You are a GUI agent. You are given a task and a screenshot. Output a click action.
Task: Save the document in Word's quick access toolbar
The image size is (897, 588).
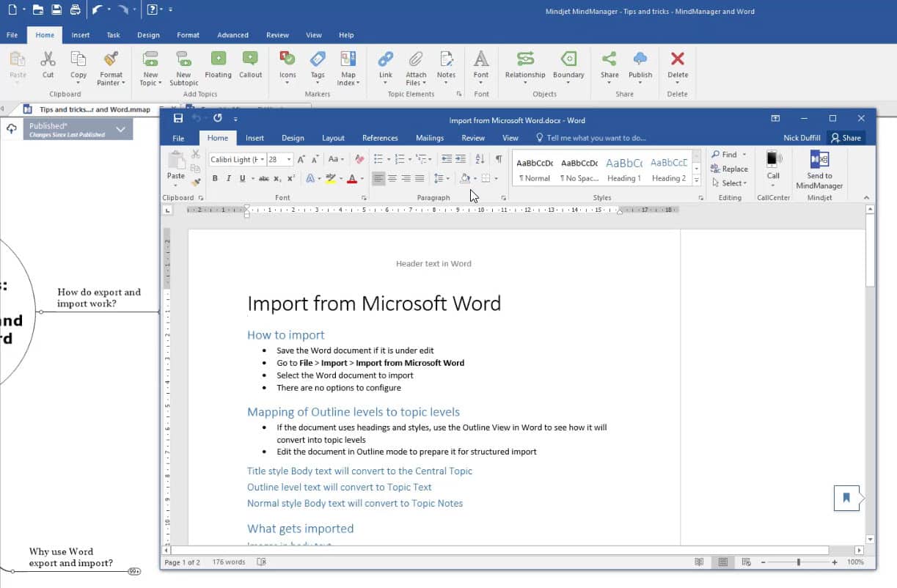point(178,118)
